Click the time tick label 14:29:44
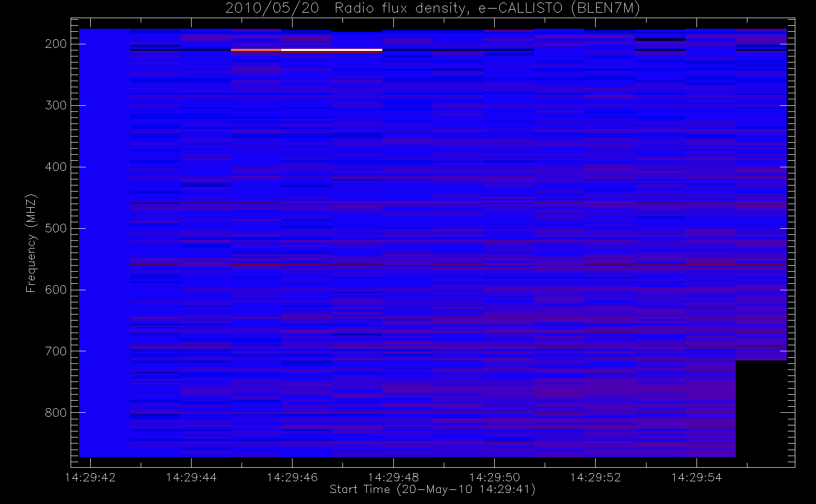The image size is (816, 504). 191,477
